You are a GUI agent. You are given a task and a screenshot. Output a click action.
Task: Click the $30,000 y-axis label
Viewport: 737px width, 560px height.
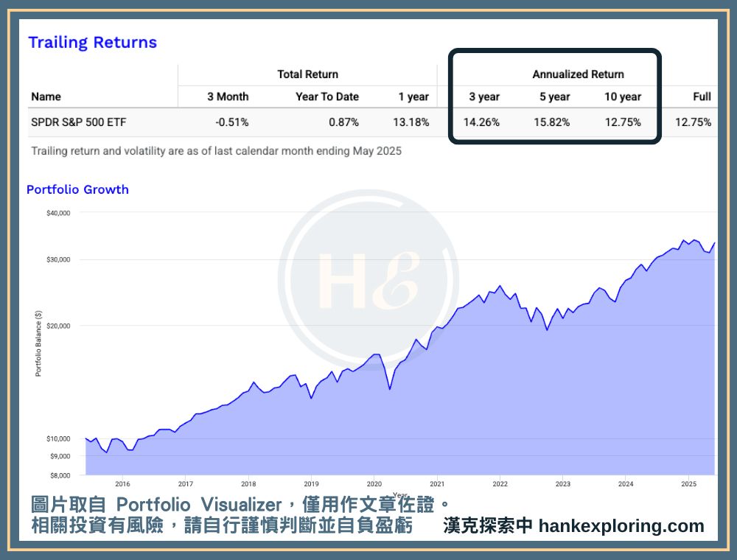[x=58, y=260]
